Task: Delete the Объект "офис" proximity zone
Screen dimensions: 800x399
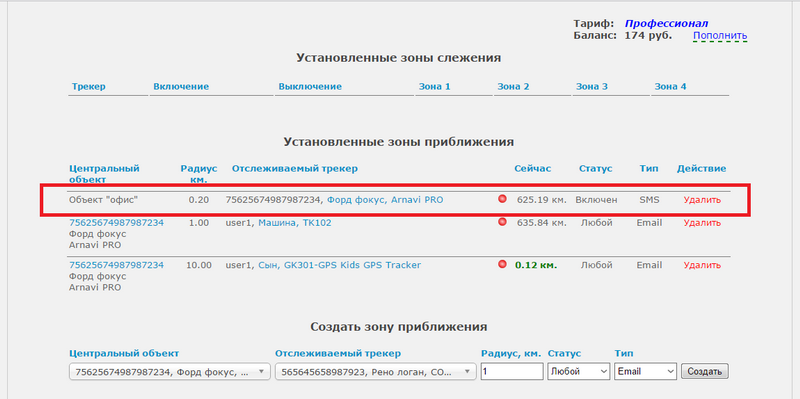Action: pos(702,200)
